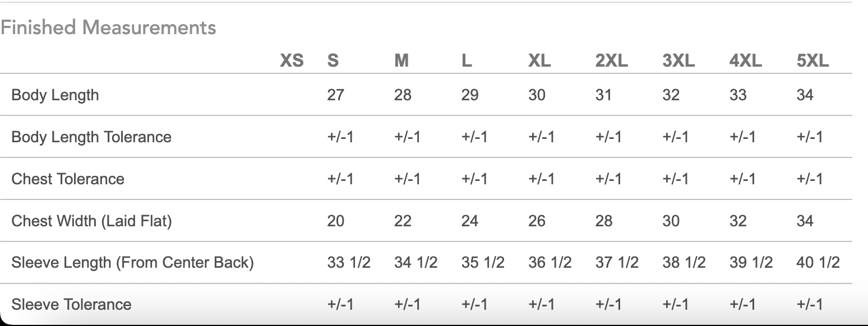Select Chest Width value 26 for XL
This screenshot has width=868, height=326.
(x=537, y=221)
